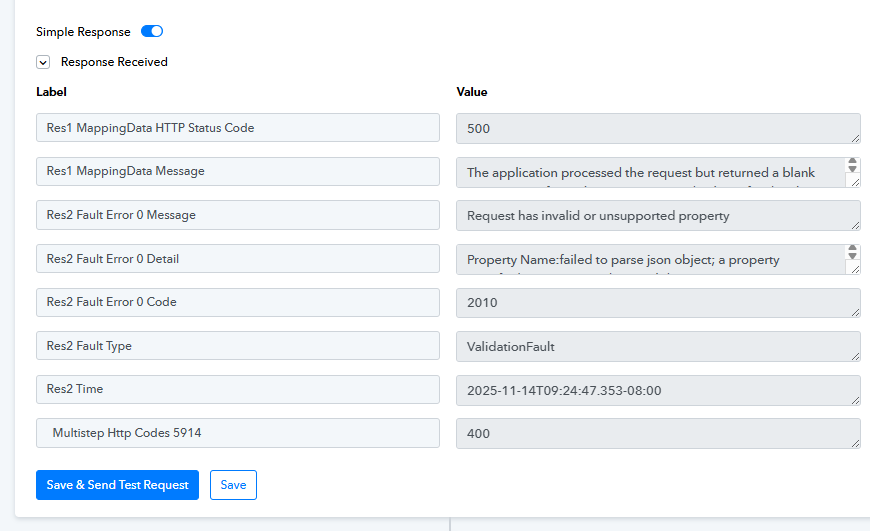The width and height of the screenshot is (870, 531).
Task: Click the Res2 Fault Error 0 Message label
Action: click(x=237, y=215)
